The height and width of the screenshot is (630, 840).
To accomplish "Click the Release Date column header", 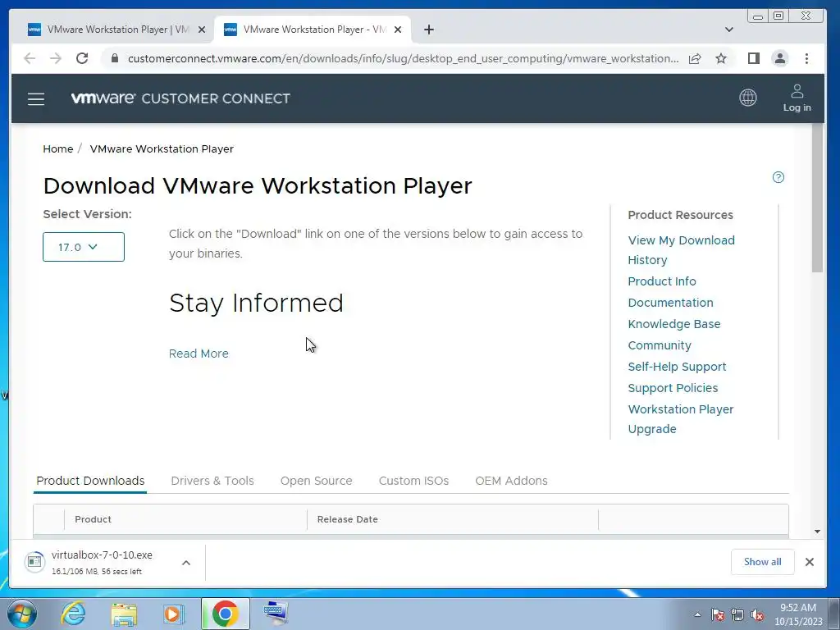I will tap(348, 519).
